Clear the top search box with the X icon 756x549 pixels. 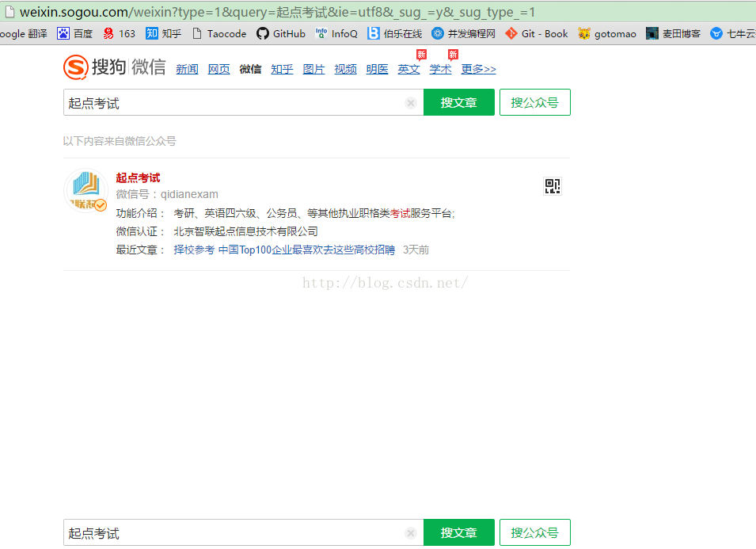[x=411, y=103]
